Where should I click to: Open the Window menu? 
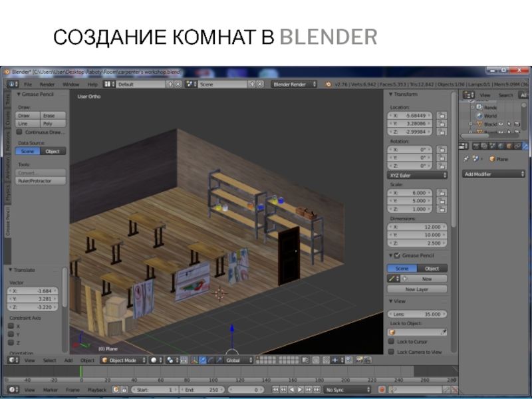tap(71, 84)
